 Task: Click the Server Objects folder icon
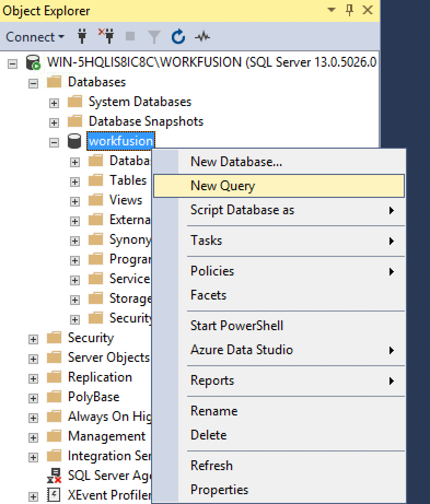(x=54, y=357)
